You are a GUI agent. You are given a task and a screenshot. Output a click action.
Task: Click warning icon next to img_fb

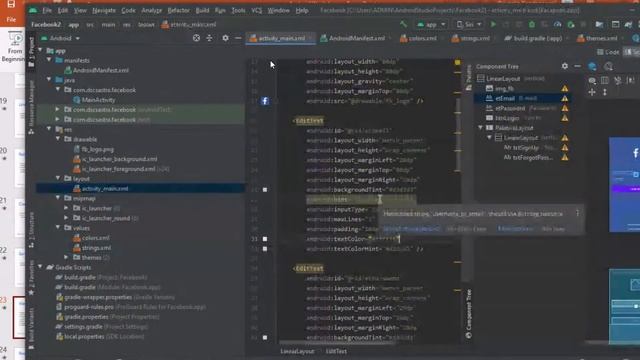point(564,89)
